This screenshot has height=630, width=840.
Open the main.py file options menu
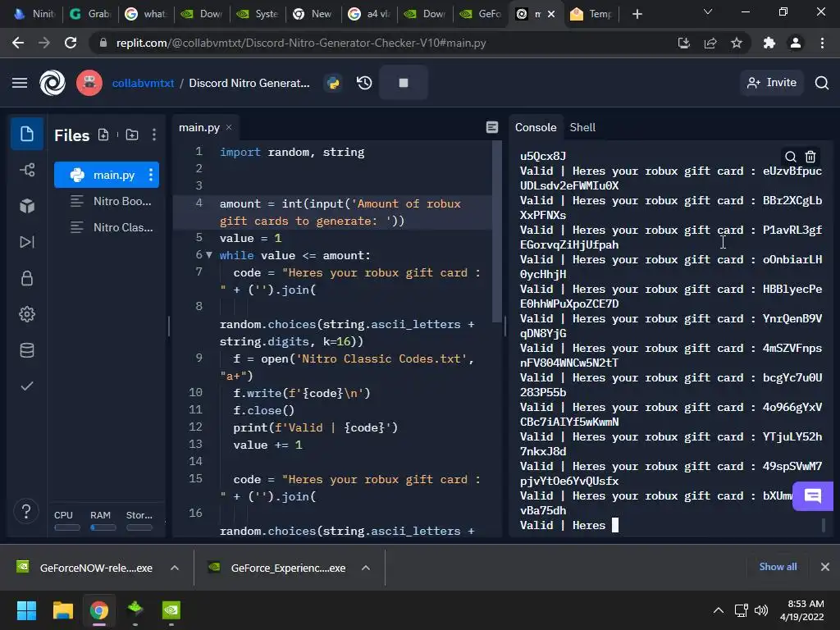(x=151, y=175)
